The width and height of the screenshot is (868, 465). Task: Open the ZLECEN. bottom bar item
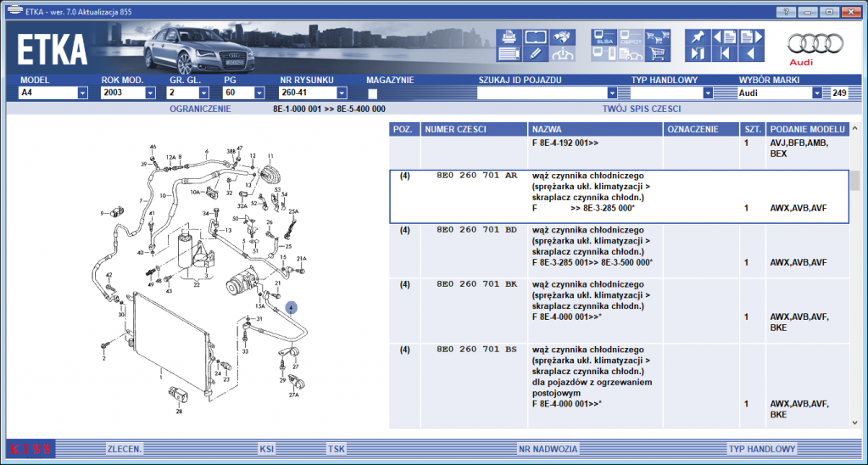125,449
